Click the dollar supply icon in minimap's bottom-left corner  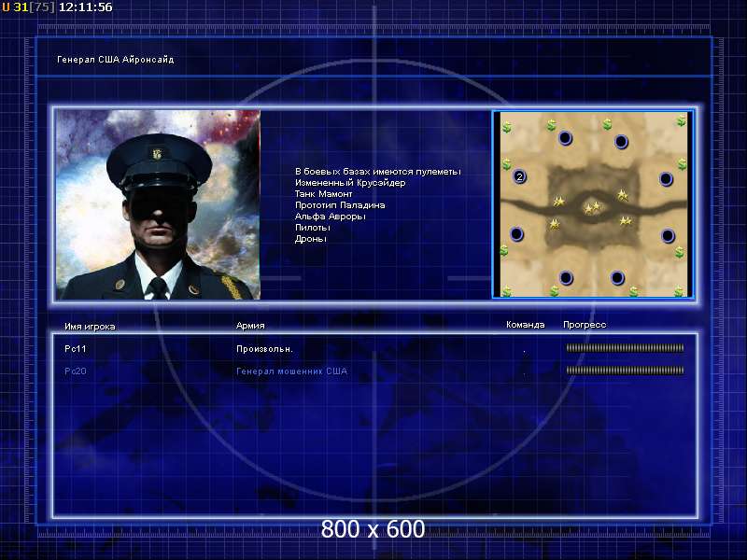point(506,290)
